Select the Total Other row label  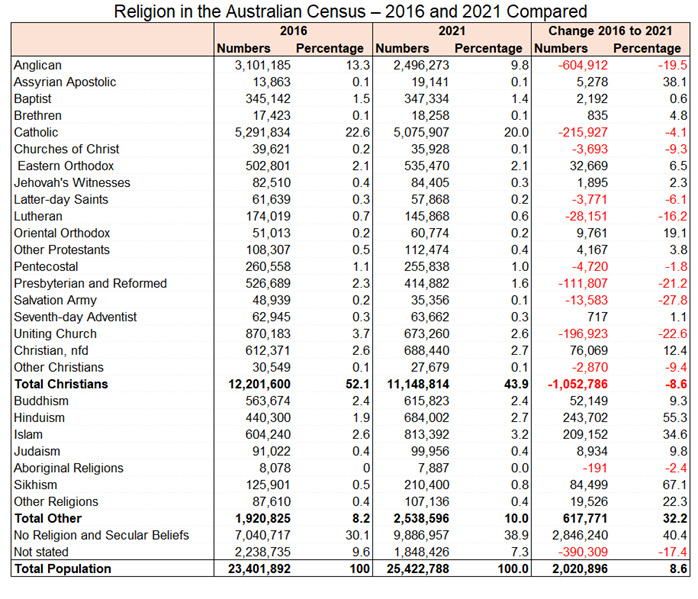pyautogui.click(x=46, y=519)
